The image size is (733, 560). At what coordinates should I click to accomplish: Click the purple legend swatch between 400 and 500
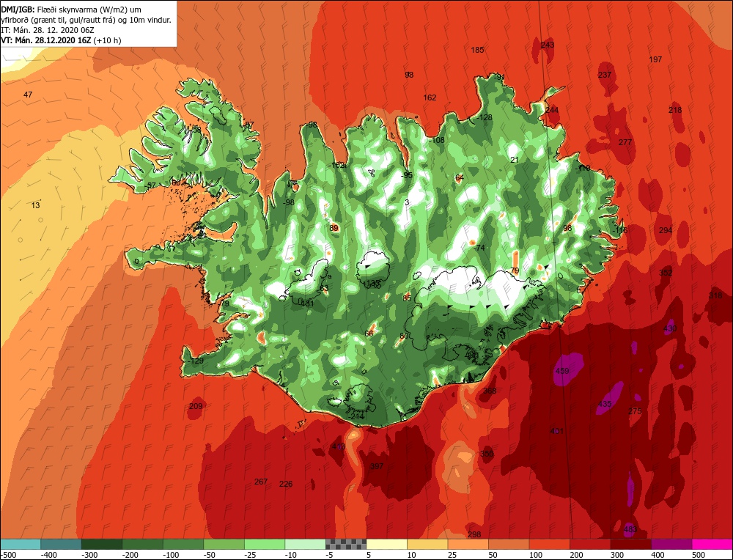671,544
